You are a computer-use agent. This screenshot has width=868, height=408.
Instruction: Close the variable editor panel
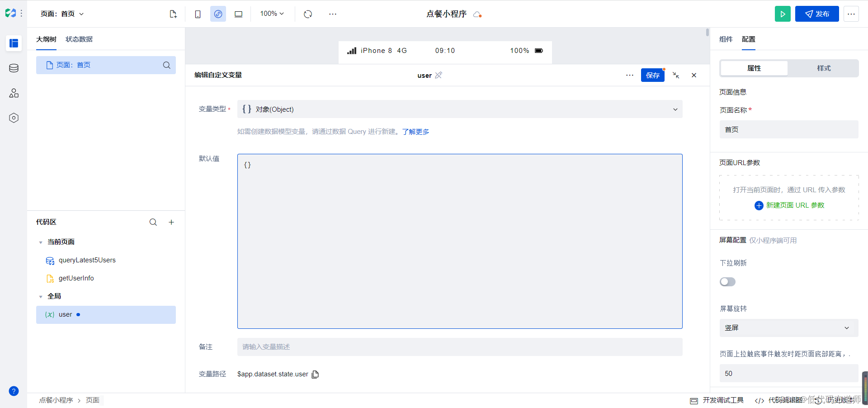click(x=694, y=75)
